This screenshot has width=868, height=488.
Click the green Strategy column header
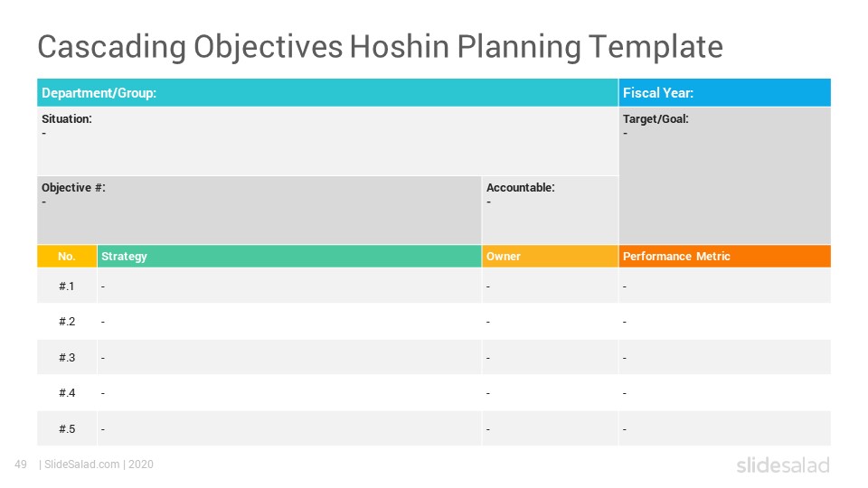pyautogui.click(x=289, y=256)
